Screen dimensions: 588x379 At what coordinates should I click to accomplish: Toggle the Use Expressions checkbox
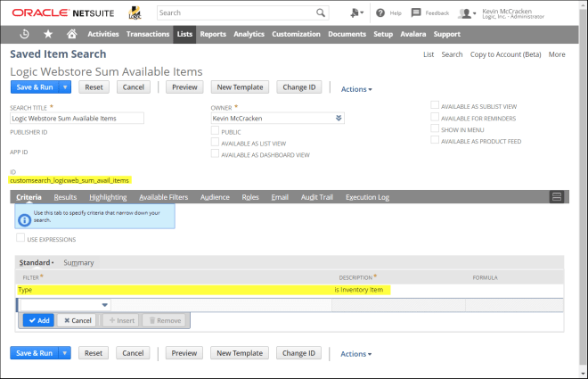(x=20, y=237)
